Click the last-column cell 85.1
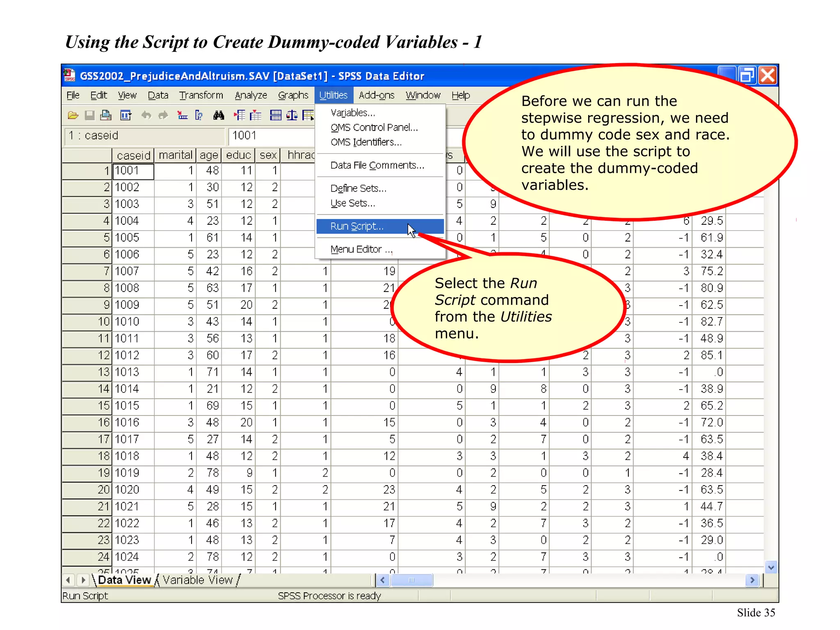Image resolution: width=840 pixels, height=630 pixels. pos(709,355)
